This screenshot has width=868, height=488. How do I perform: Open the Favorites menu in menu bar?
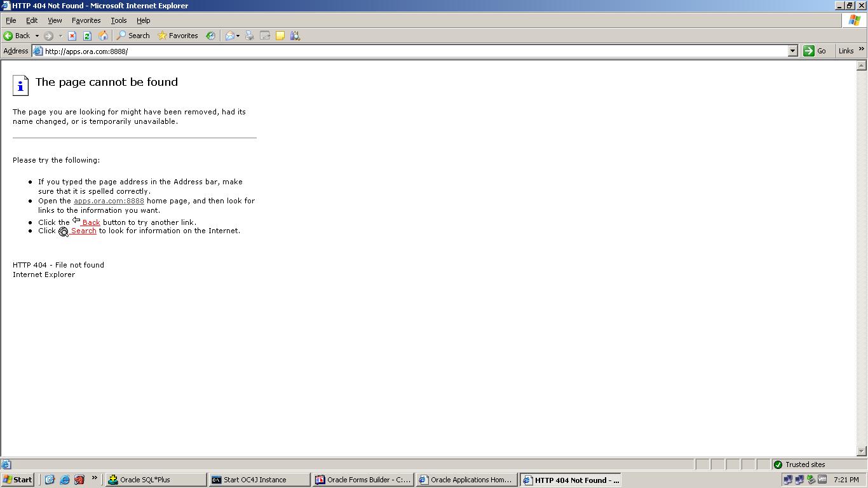click(x=86, y=20)
